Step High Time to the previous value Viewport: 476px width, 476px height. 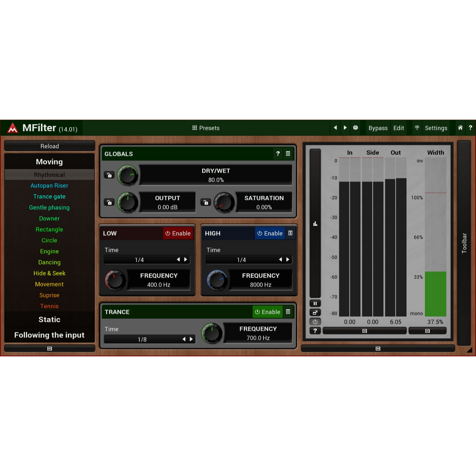(280, 260)
